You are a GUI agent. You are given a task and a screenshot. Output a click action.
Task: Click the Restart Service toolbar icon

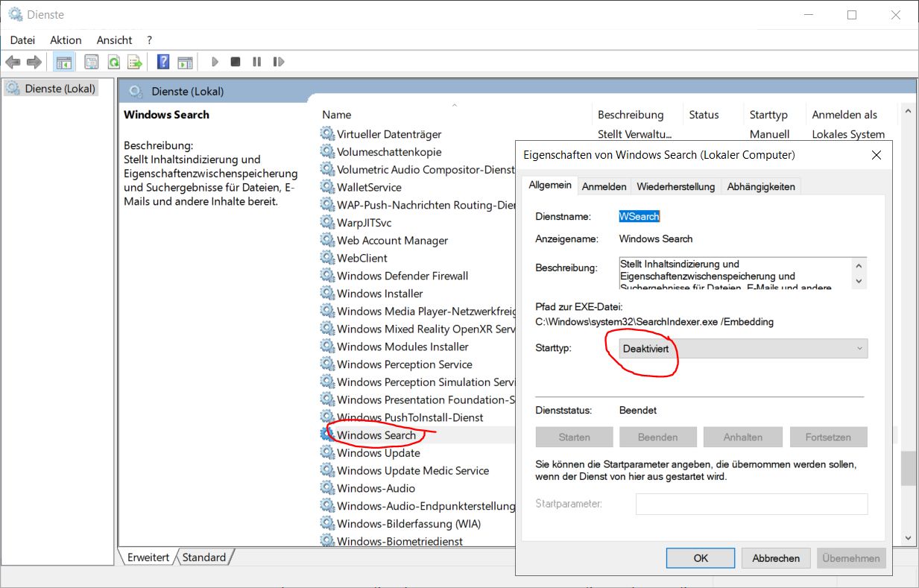pyautogui.click(x=279, y=62)
